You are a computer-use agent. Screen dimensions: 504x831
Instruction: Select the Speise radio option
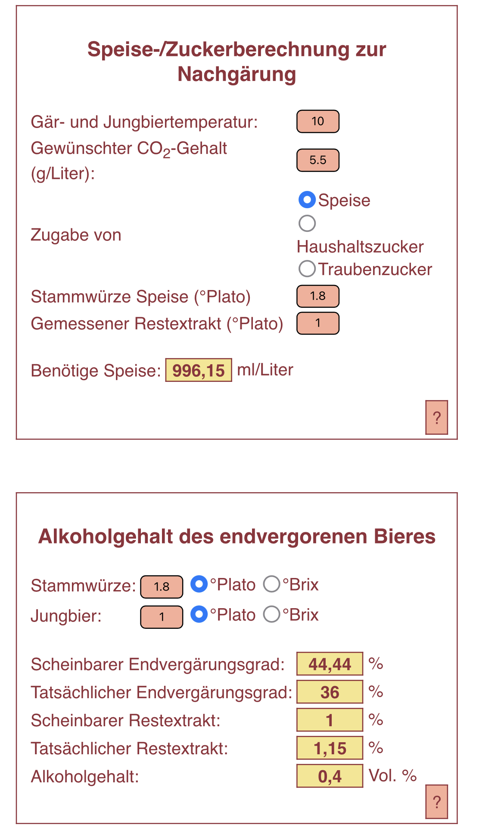coord(307,200)
